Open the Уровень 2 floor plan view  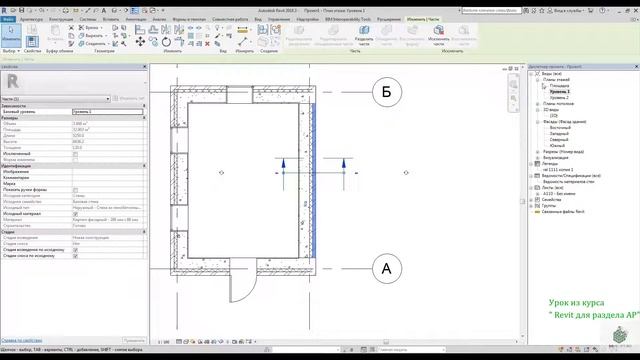[x=559, y=98]
